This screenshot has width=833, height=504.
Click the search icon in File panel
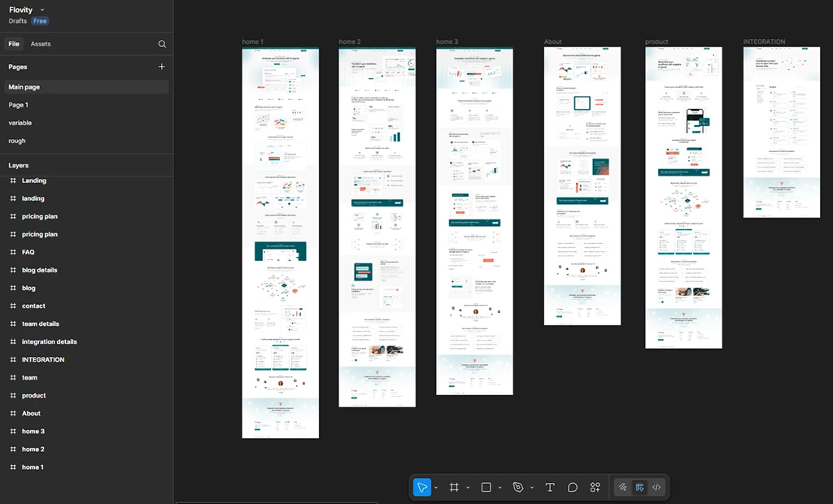coord(162,44)
